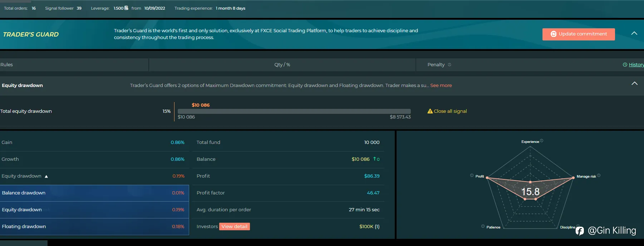644x246 pixels.
Task: Click the leverage document icon next to 1:500
Action: [x=126, y=8]
